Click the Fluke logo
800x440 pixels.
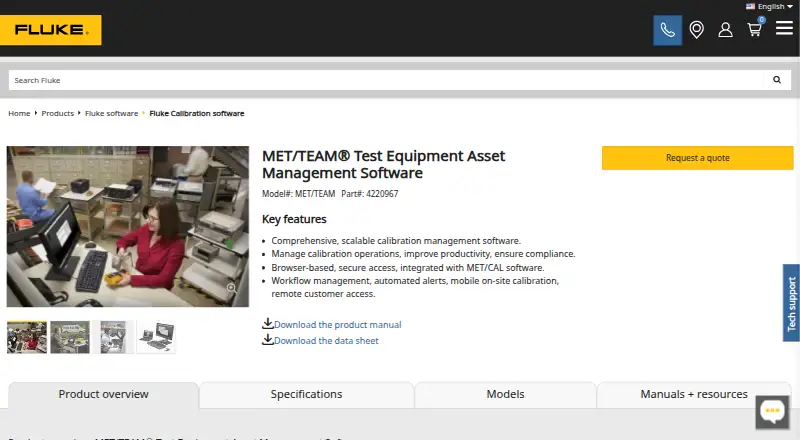(x=51, y=30)
